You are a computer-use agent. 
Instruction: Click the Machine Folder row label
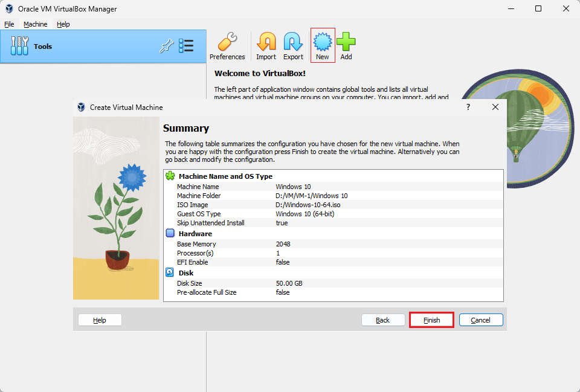click(199, 196)
